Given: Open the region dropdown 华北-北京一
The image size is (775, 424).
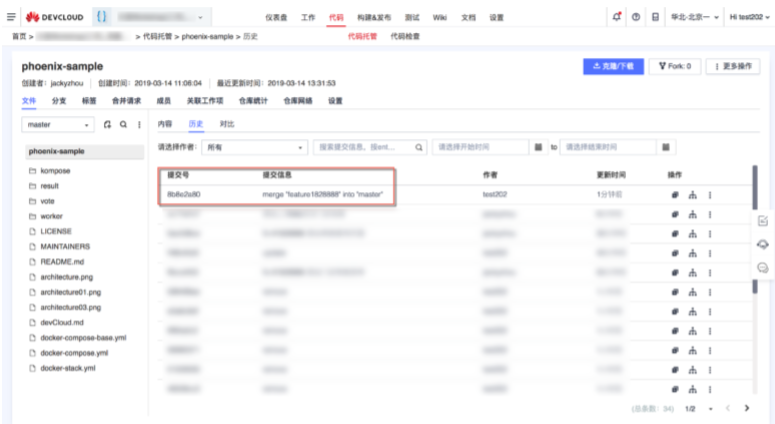Looking at the screenshot, I should (694, 17).
